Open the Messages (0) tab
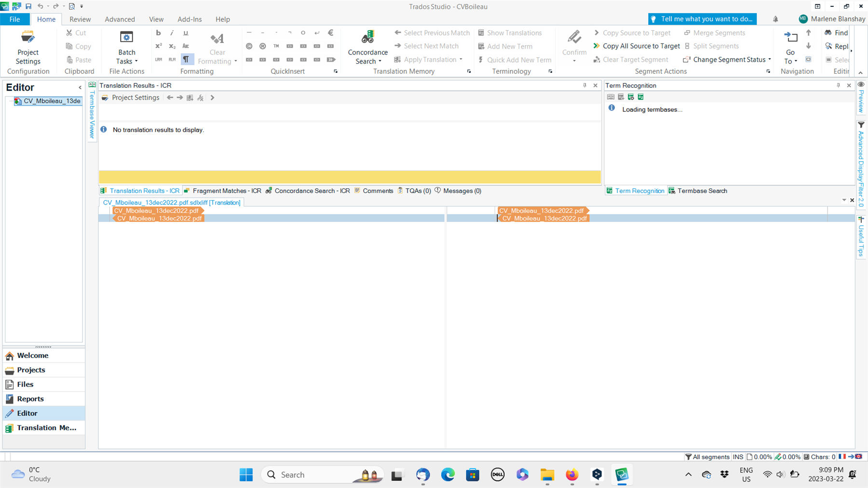868x488 pixels. [458, 191]
